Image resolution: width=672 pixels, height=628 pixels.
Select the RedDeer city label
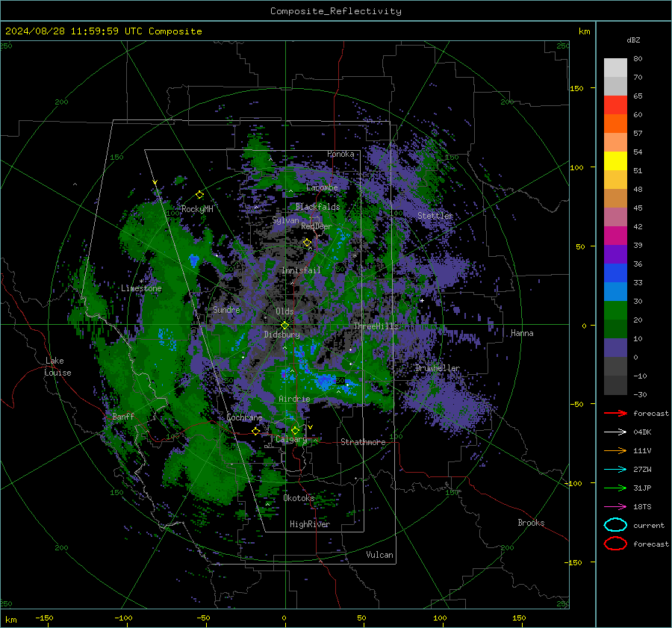317,226
